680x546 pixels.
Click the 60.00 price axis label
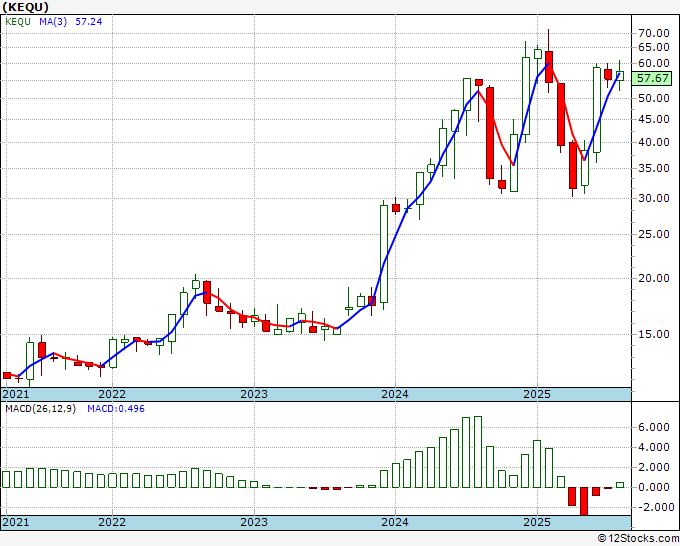point(654,63)
